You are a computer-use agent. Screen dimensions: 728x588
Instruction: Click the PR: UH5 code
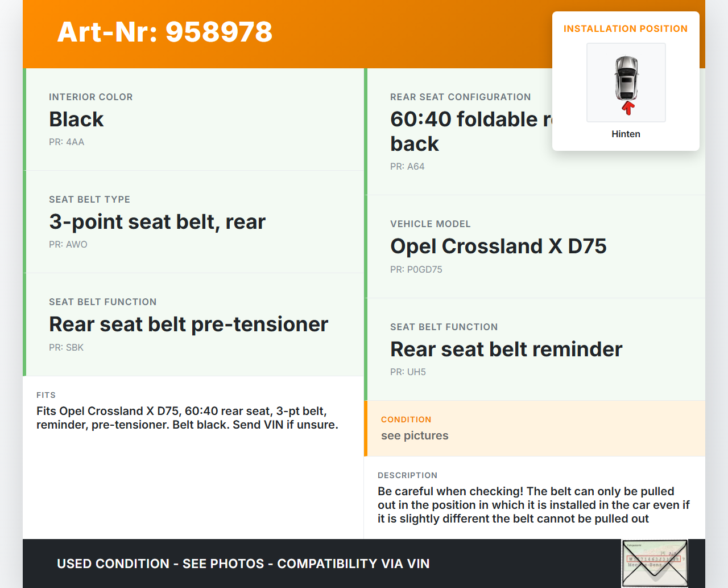[x=408, y=372]
